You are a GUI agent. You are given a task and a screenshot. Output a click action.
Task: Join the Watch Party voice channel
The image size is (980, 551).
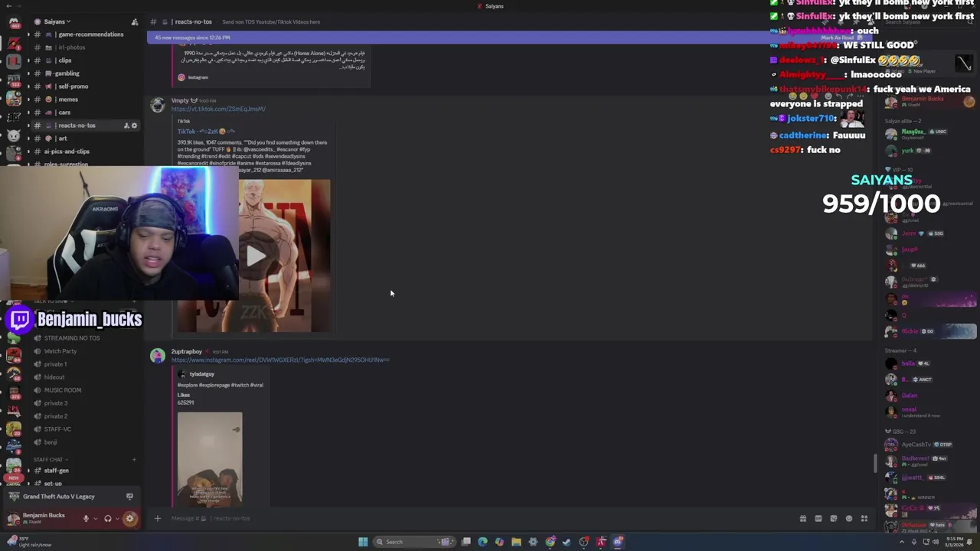(60, 351)
